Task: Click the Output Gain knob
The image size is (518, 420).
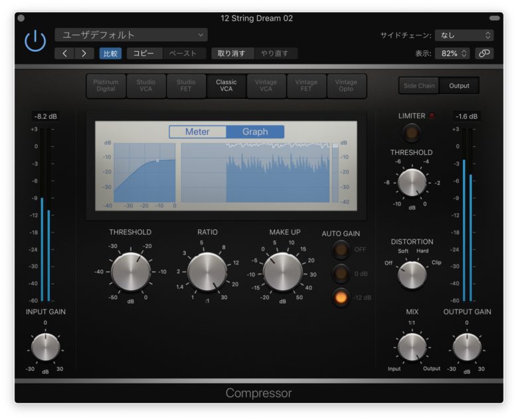Action: point(467,348)
